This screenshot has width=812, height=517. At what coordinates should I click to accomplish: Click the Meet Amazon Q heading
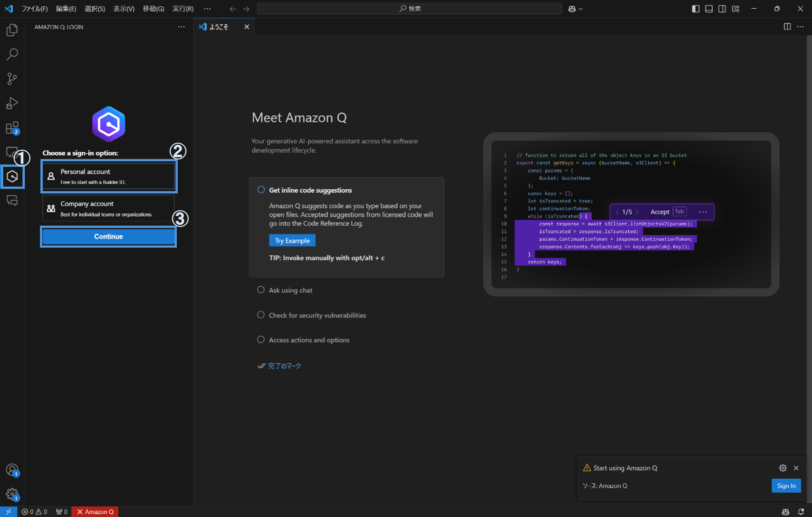click(x=299, y=118)
